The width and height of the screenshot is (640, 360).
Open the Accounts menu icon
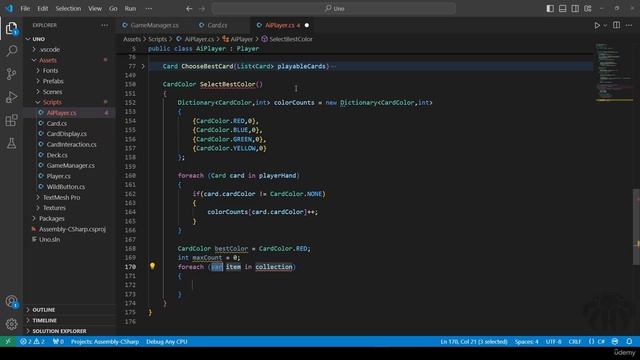click(11, 302)
